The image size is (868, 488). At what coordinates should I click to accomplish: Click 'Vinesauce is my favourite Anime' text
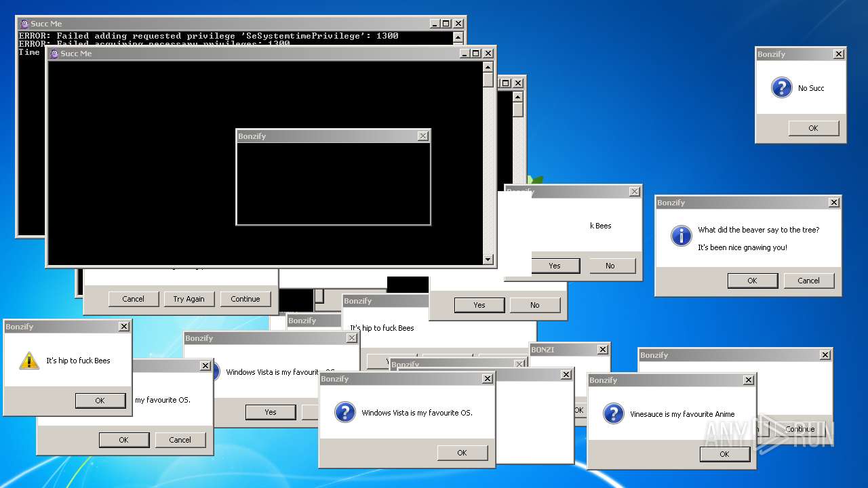tap(682, 414)
